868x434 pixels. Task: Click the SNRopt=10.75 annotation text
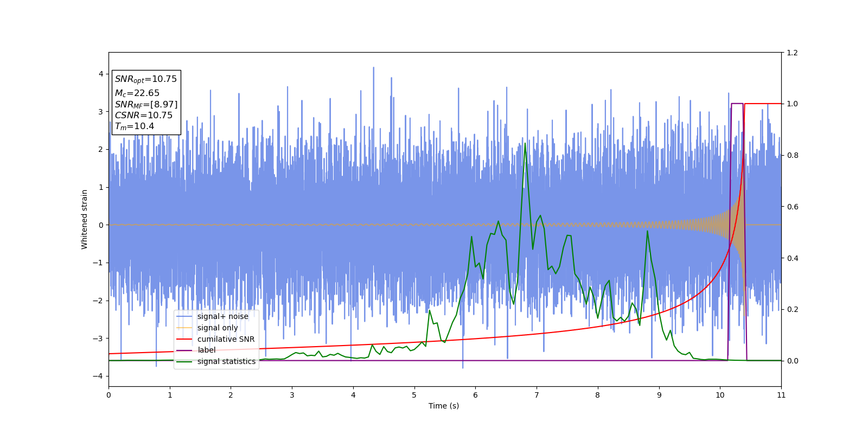[x=146, y=79]
